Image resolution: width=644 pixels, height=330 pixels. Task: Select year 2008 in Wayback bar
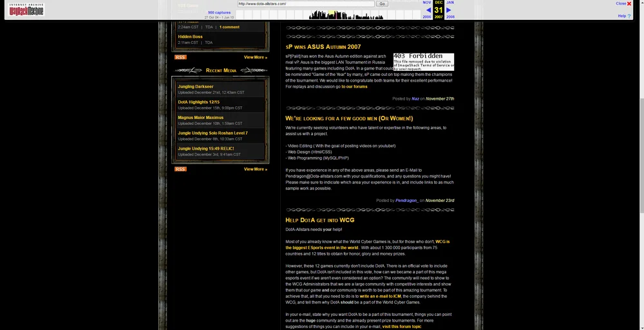point(450,17)
